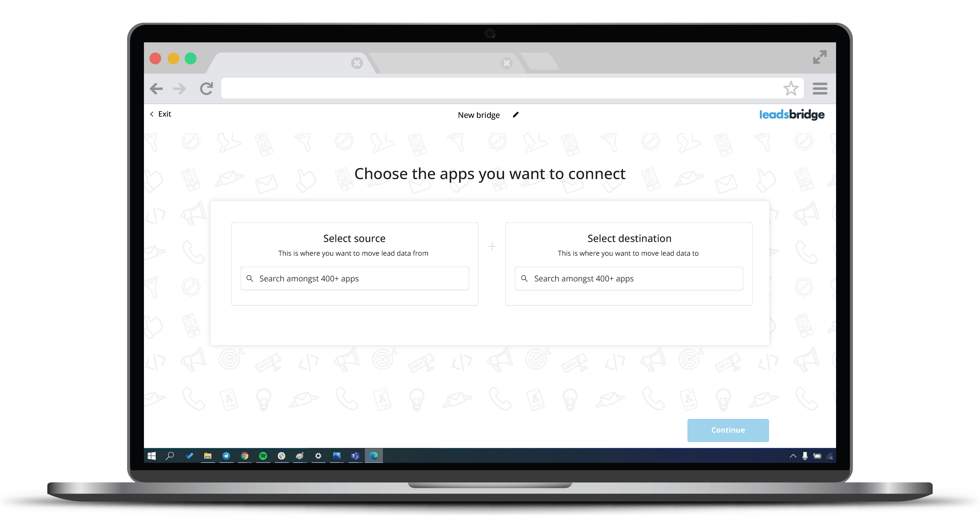Edit the bridge name with pencil icon

click(x=516, y=115)
